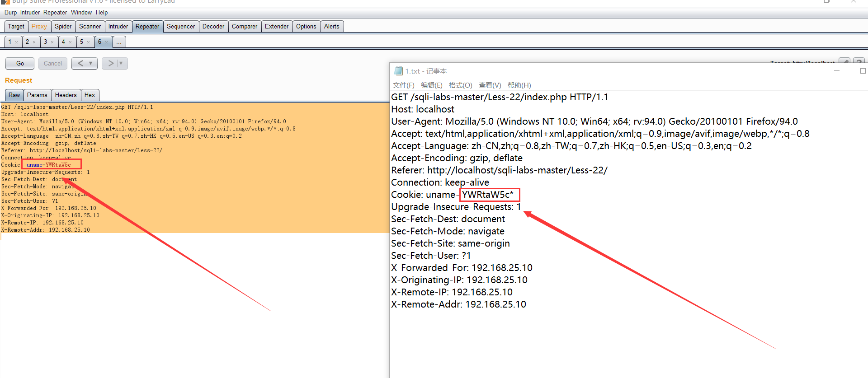Switch to the Scanner tab

90,26
